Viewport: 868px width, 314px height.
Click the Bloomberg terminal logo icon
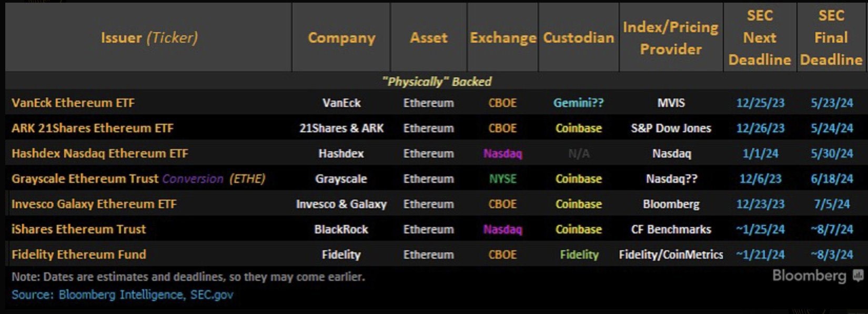[x=858, y=276]
